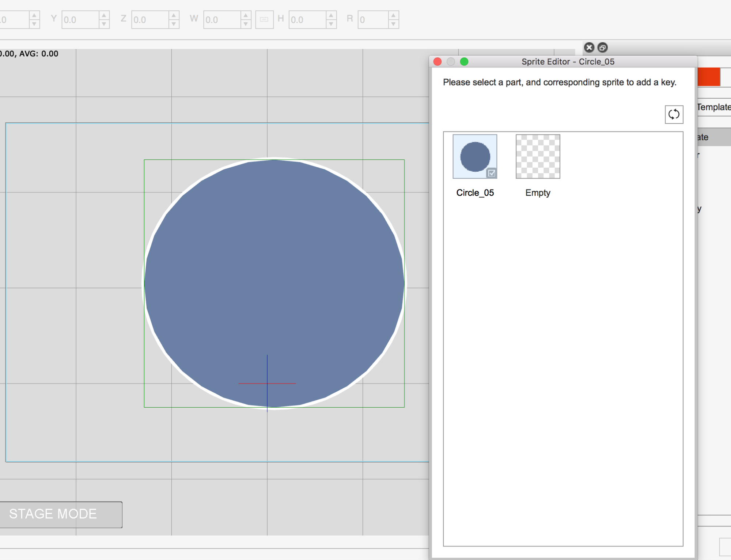Screen dimensions: 731x560
Task: Close the Sprite Editor window
Action: coord(438,62)
